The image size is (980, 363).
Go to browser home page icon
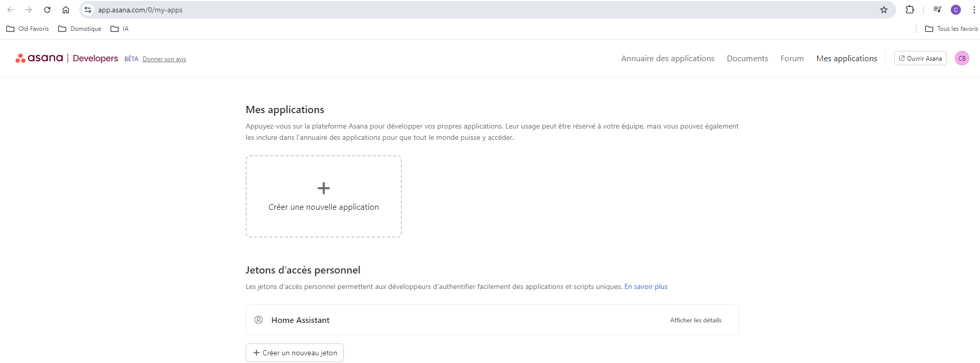click(x=66, y=10)
